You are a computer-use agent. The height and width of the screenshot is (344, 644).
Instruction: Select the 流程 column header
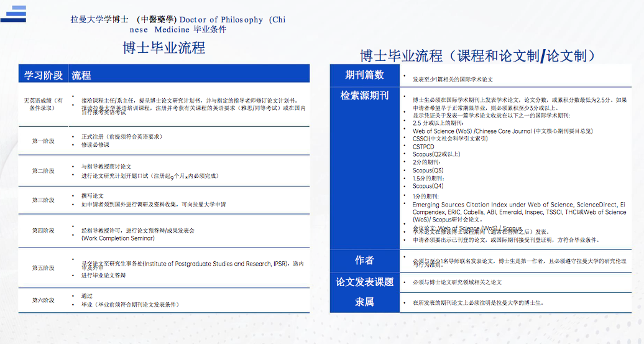click(x=81, y=75)
